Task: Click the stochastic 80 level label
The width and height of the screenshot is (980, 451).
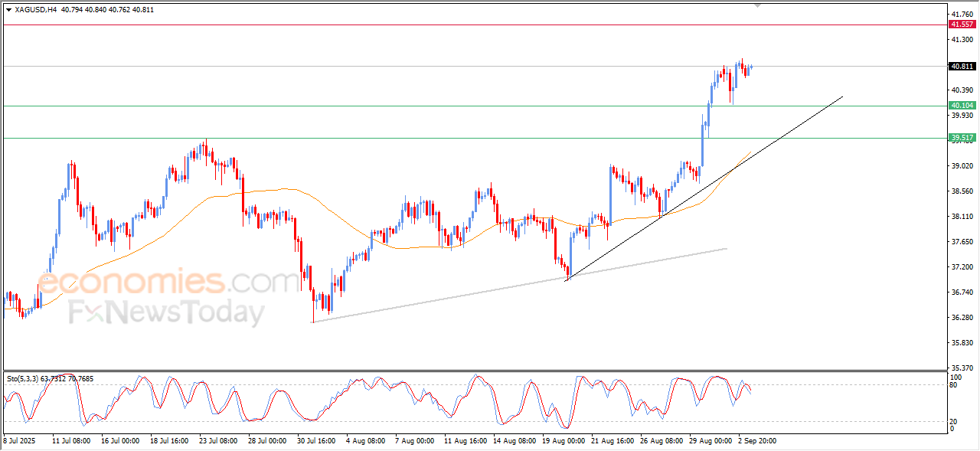Action: coord(954,385)
